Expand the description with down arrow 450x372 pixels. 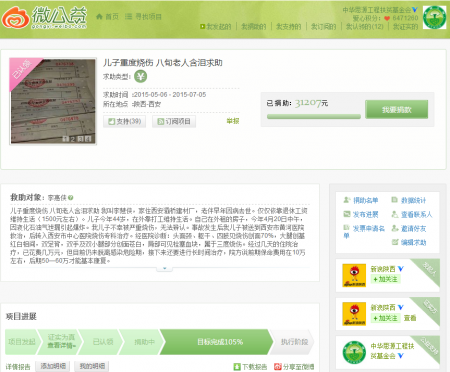(x=164, y=269)
